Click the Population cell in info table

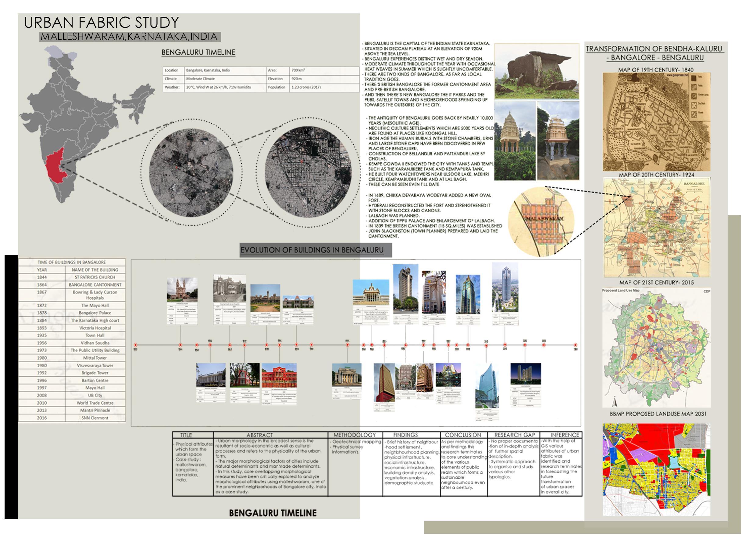(276, 87)
